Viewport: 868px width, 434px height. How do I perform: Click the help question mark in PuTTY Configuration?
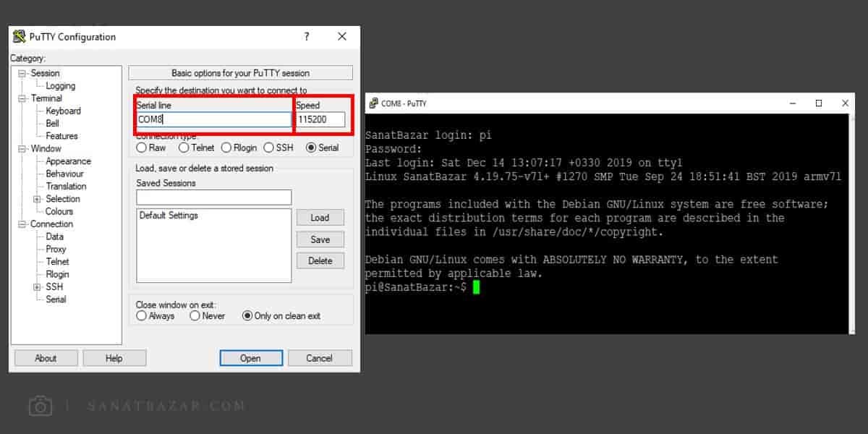click(307, 37)
